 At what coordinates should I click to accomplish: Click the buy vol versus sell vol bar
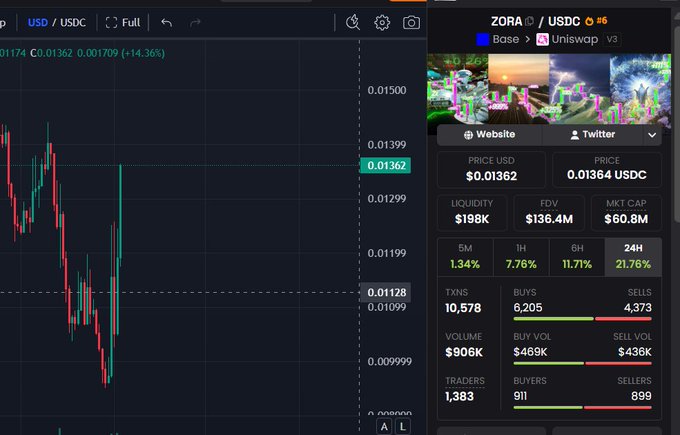tap(582, 363)
